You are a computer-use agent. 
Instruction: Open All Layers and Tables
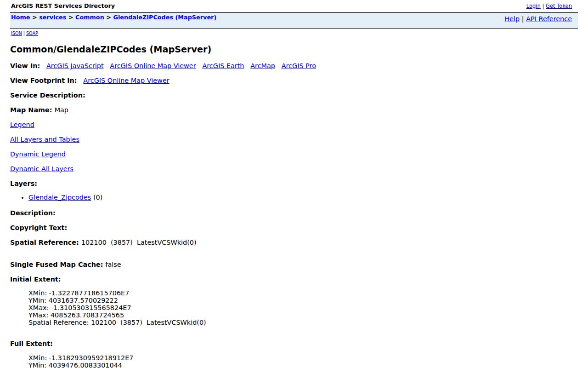click(45, 139)
